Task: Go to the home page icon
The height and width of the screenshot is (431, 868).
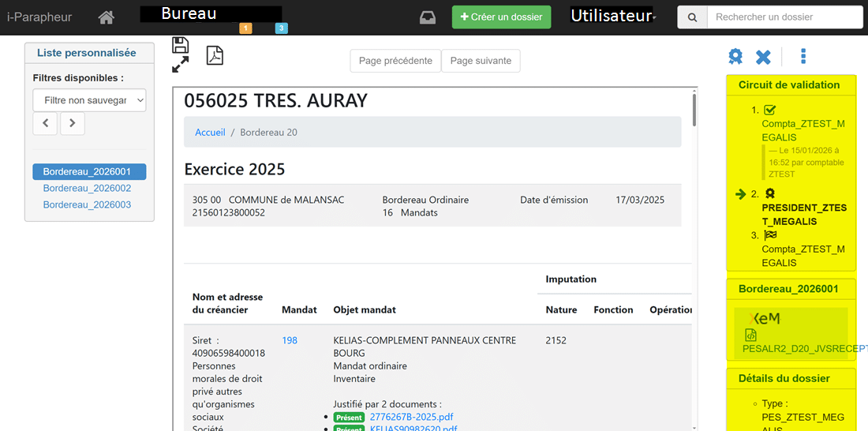Action: coord(106,17)
